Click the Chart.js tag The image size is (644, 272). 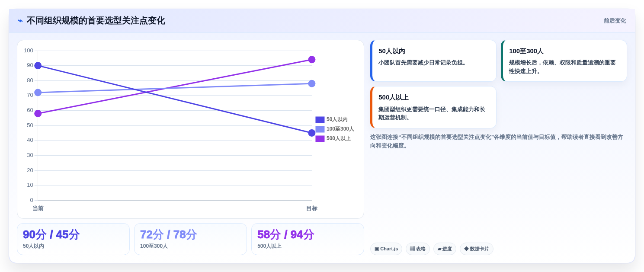pos(386,249)
